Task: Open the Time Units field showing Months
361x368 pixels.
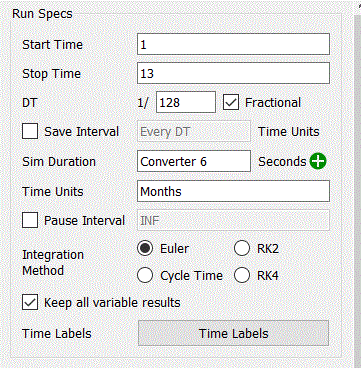Action: coord(233,191)
